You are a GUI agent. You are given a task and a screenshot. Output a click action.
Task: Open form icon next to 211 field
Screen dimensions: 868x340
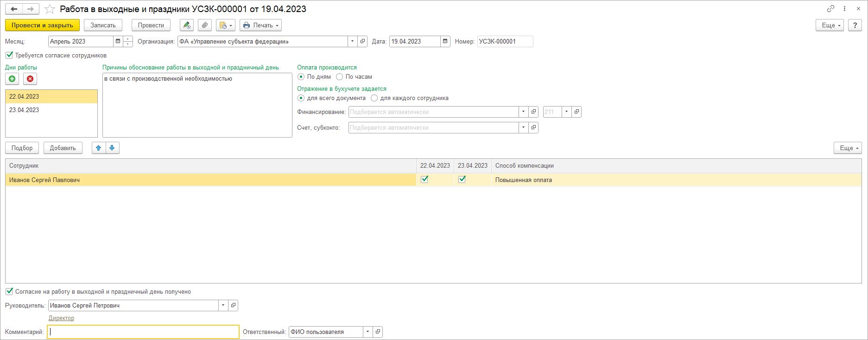(577, 112)
